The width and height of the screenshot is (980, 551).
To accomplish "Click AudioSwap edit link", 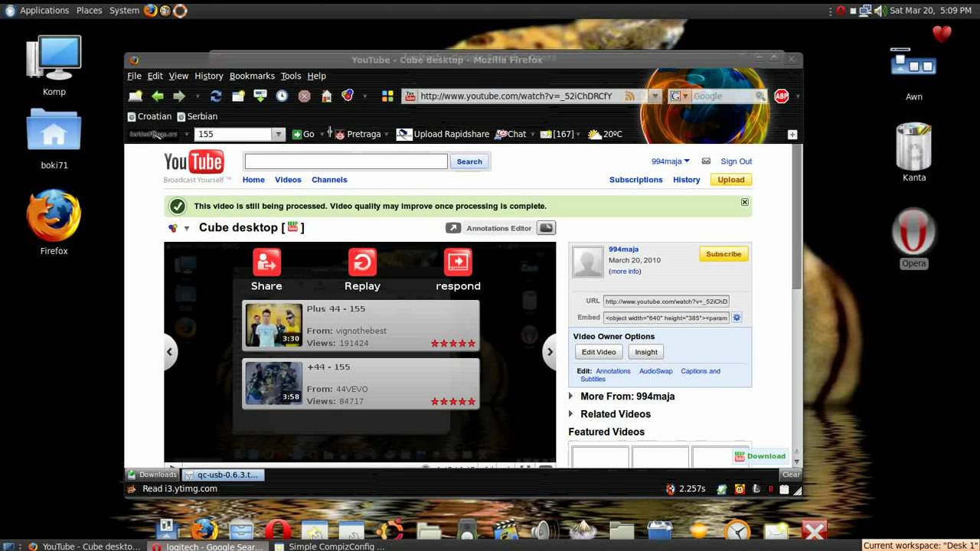I will [x=655, y=371].
